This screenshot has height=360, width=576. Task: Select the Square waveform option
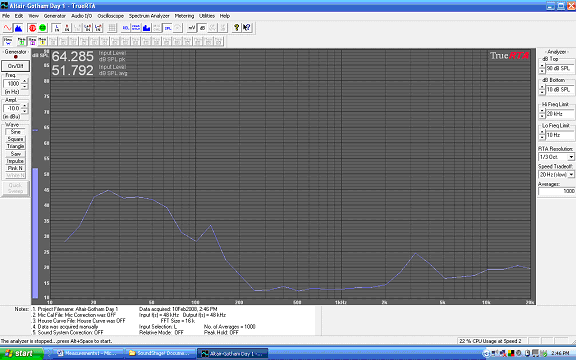click(x=15, y=139)
